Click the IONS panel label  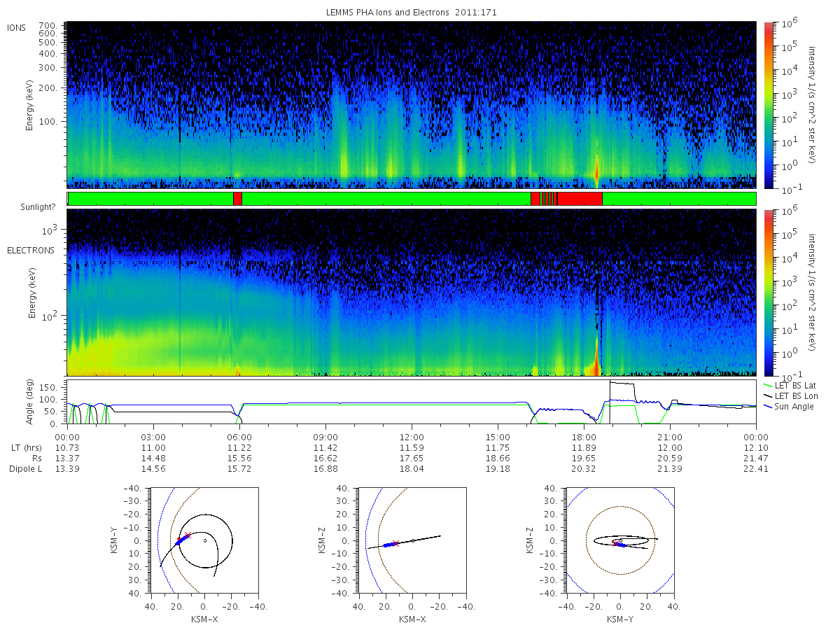pyautogui.click(x=17, y=27)
